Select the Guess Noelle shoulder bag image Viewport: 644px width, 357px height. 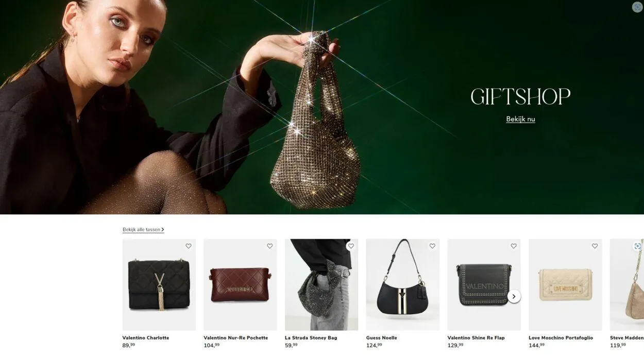(403, 284)
